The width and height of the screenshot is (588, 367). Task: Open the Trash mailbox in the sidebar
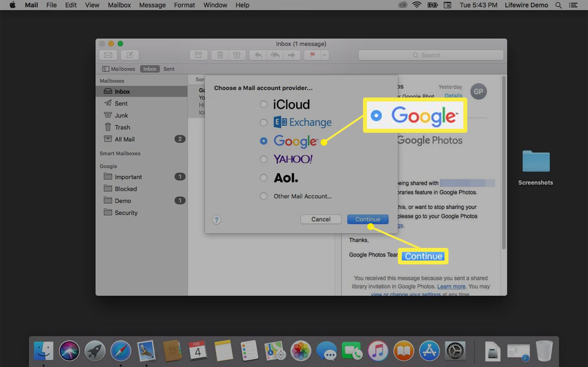142,127
